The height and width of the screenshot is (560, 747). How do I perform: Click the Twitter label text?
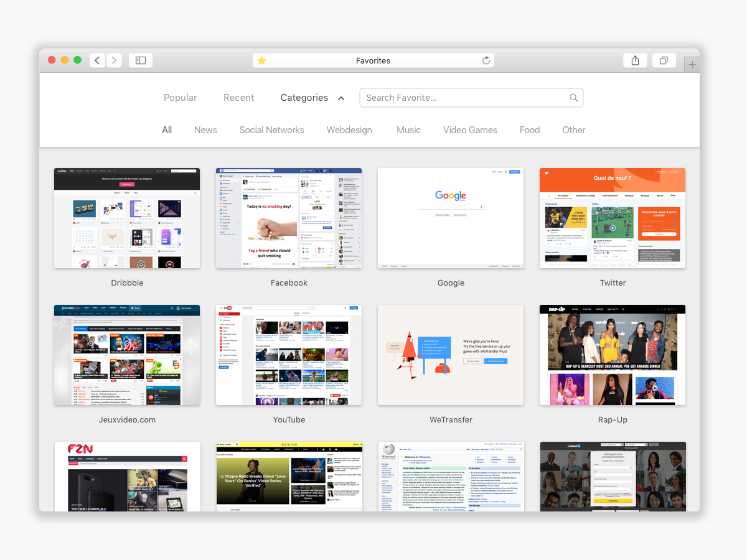tap(613, 282)
